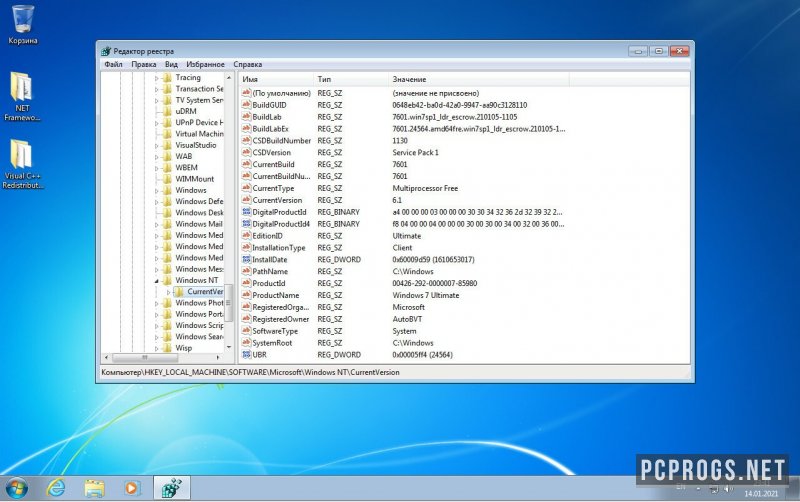Expand the CurrentVersion subkey node

[168, 292]
